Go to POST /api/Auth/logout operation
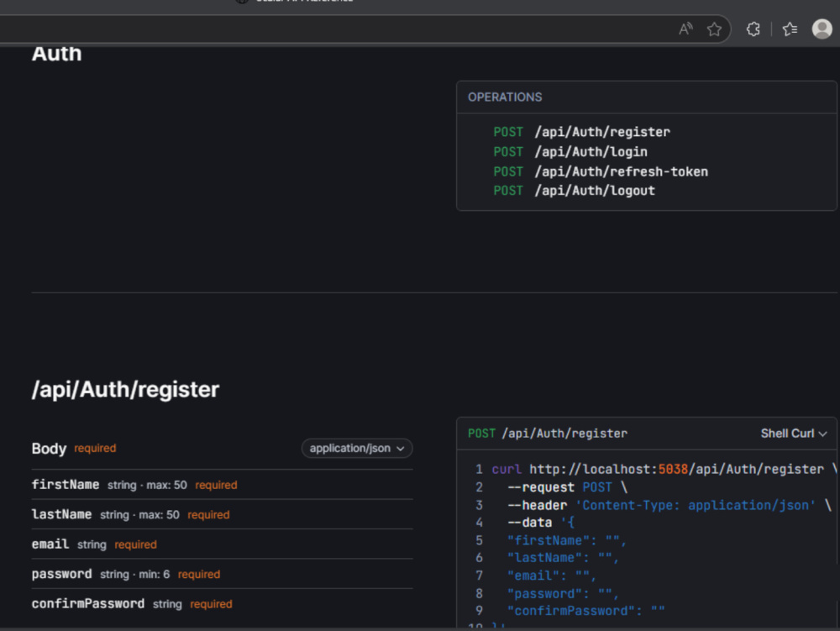 (574, 191)
